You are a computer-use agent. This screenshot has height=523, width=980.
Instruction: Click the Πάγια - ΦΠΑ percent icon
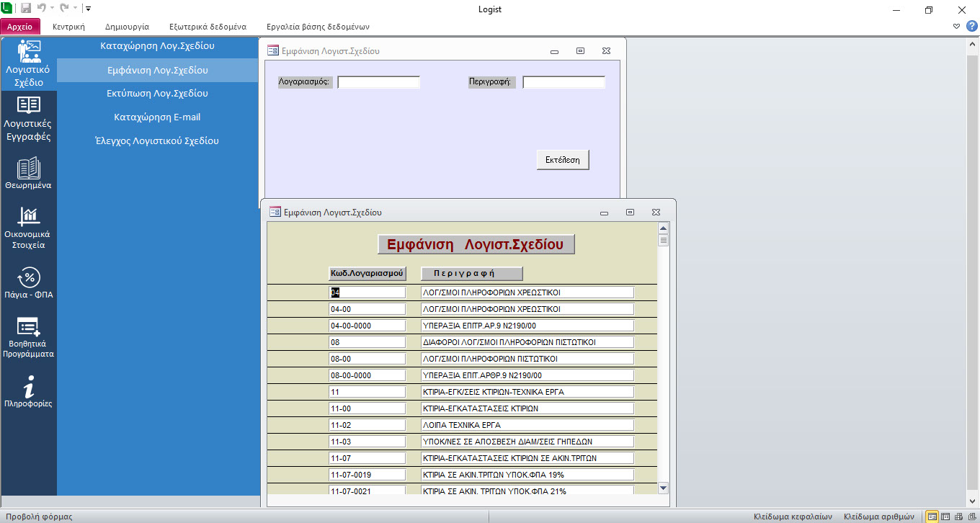coord(28,277)
